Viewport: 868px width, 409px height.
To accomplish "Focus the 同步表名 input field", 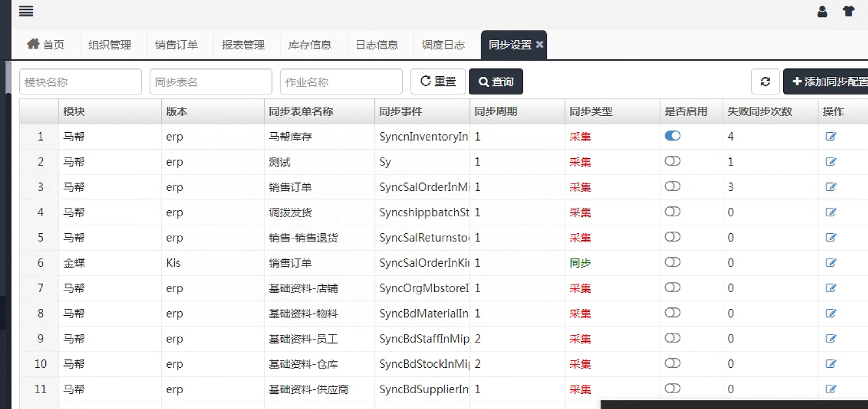I will tap(211, 81).
